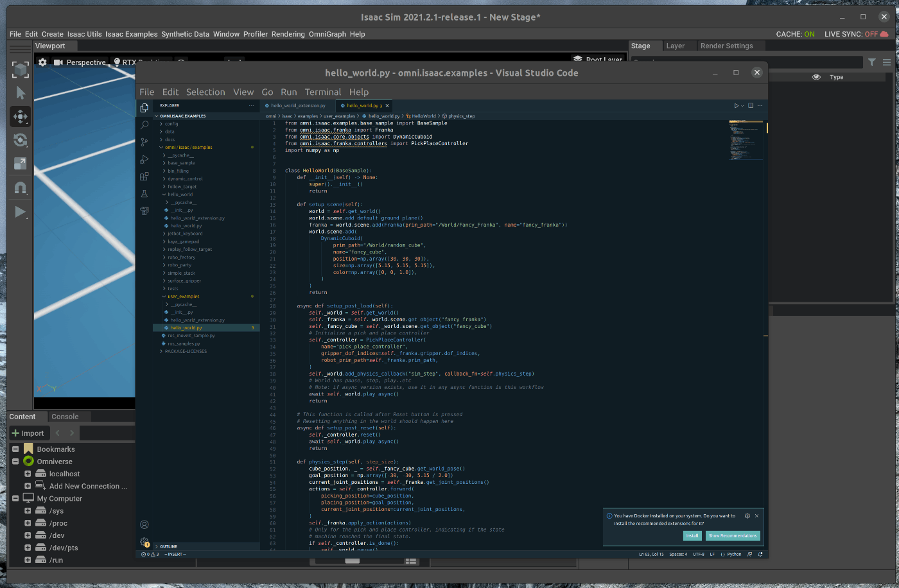The height and width of the screenshot is (588, 899).
Task: Open VS Code Extensions view icon
Action: point(144,176)
